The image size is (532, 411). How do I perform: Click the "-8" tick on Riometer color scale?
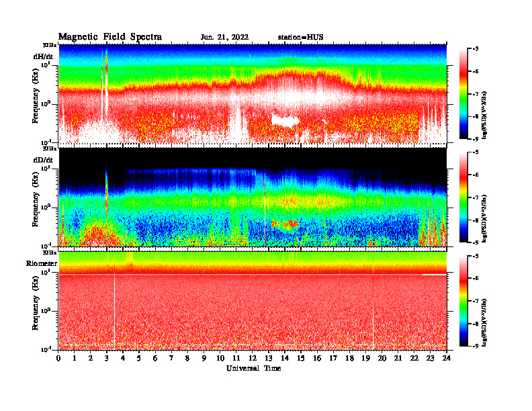click(476, 324)
